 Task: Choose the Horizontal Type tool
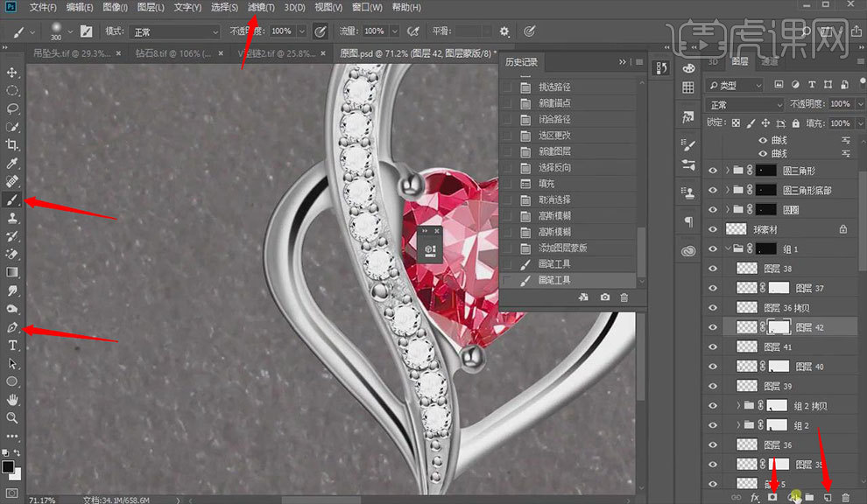pyautogui.click(x=12, y=346)
